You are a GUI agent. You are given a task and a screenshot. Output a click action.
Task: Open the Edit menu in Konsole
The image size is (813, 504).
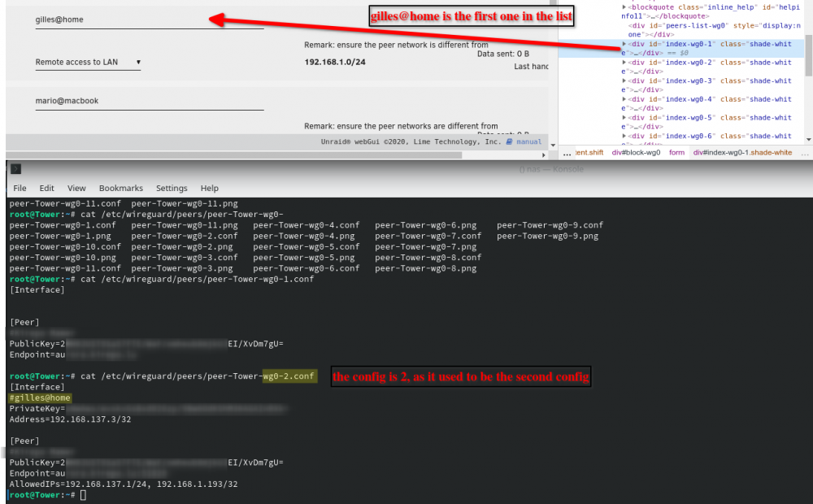pyautogui.click(x=46, y=189)
